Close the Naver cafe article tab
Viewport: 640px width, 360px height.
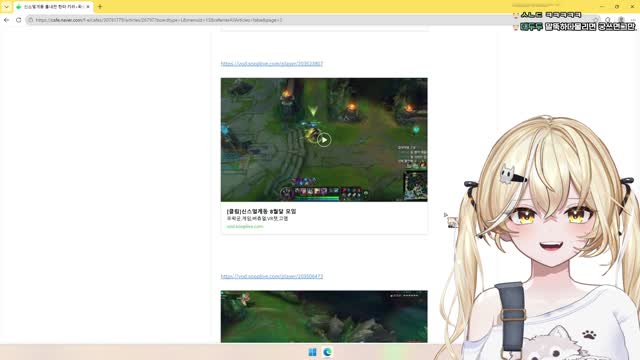tap(88, 7)
